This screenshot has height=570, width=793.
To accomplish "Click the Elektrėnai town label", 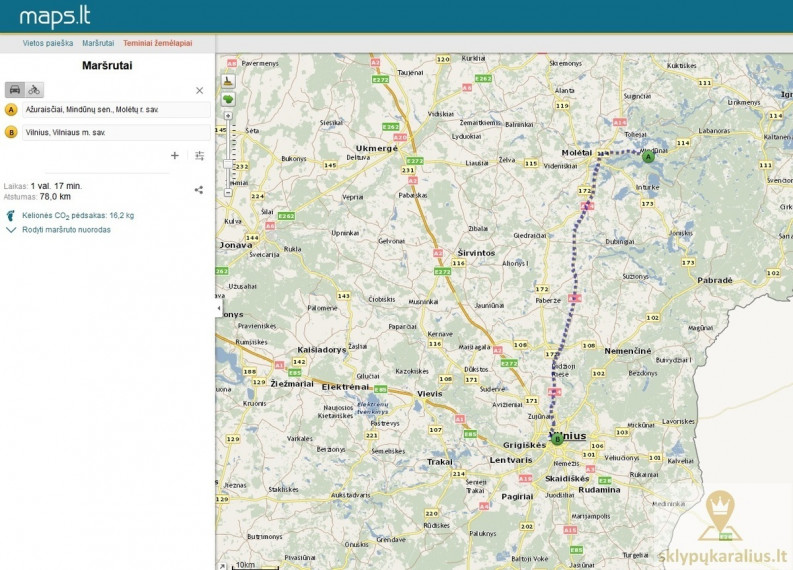I will click(x=345, y=387).
